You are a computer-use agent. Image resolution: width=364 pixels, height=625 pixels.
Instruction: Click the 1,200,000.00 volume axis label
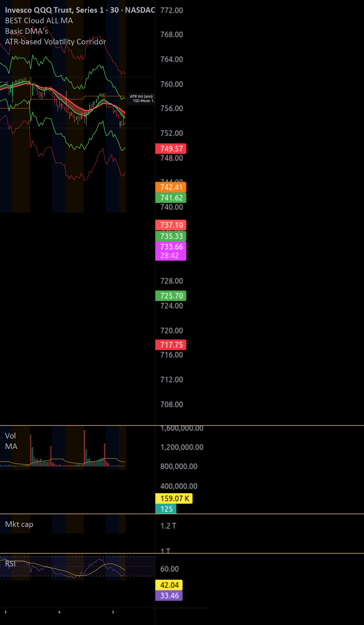click(x=182, y=447)
